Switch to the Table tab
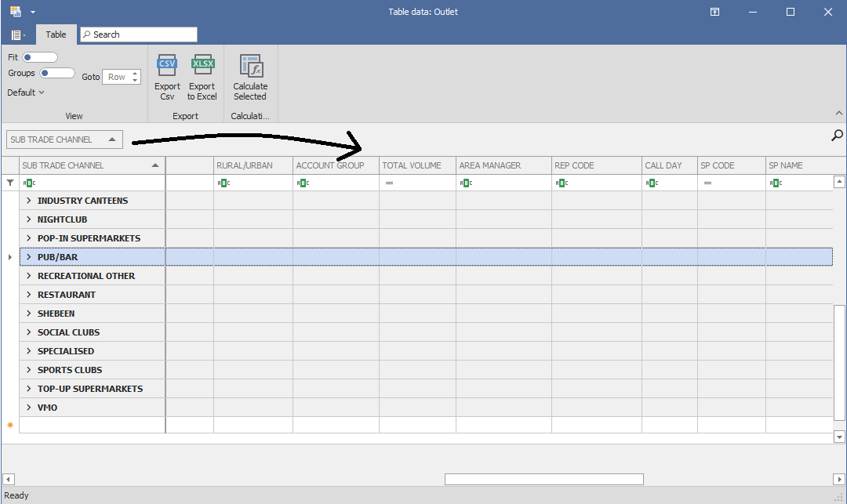 (56, 34)
